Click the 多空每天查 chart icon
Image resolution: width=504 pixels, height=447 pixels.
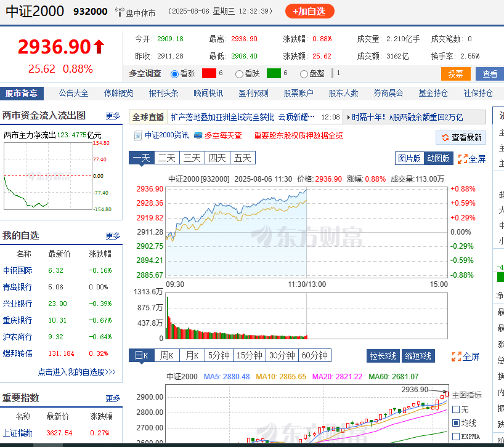pos(198,135)
